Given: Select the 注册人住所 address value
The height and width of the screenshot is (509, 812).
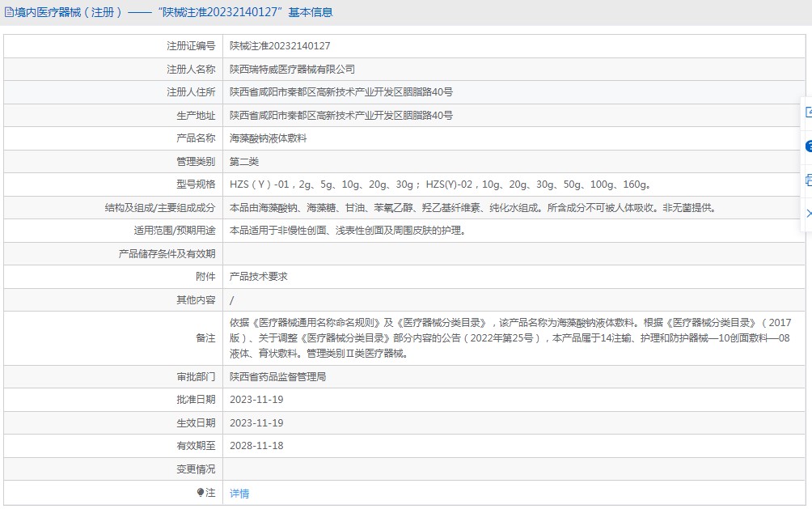Looking at the screenshot, I should [x=341, y=92].
